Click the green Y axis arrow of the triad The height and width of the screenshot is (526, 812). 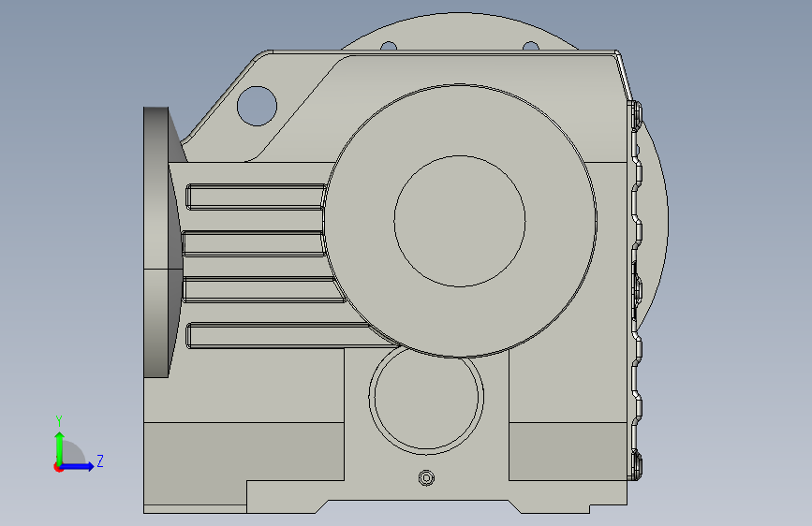[60, 447]
